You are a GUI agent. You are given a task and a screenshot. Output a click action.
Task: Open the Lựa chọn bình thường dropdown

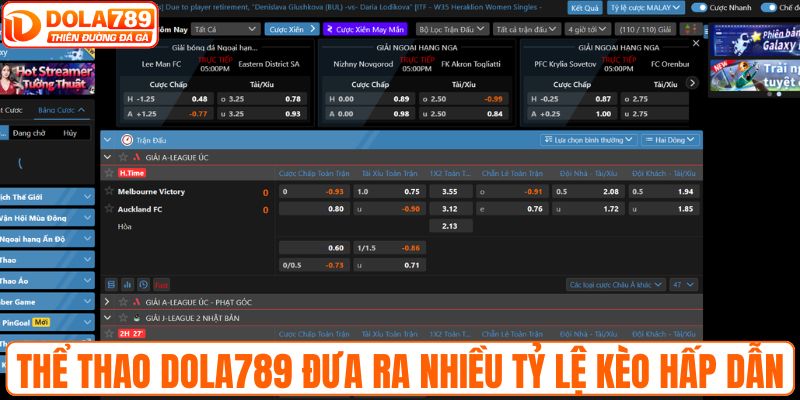588,139
